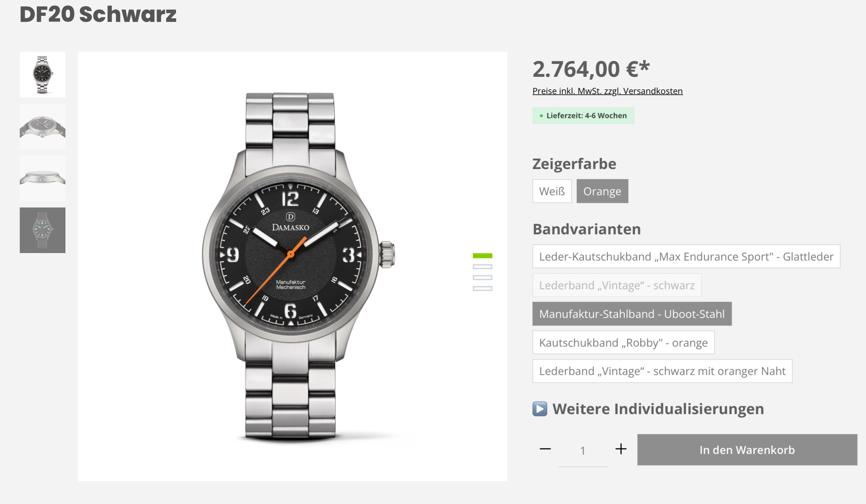Go to the last image slide indicator
866x504 pixels.
[x=482, y=289]
